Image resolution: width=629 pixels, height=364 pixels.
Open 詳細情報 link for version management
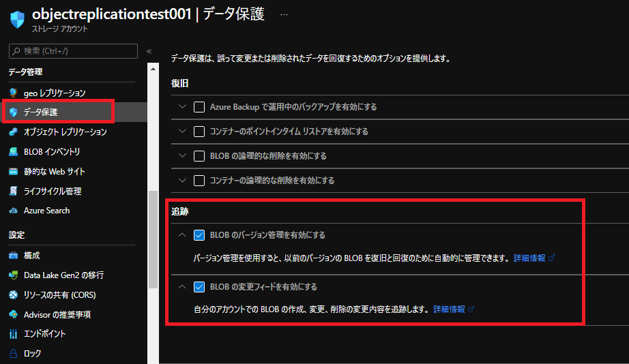(529, 258)
